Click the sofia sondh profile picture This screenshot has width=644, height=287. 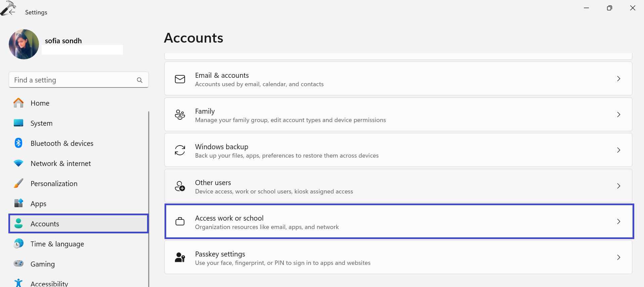pyautogui.click(x=24, y=44)
